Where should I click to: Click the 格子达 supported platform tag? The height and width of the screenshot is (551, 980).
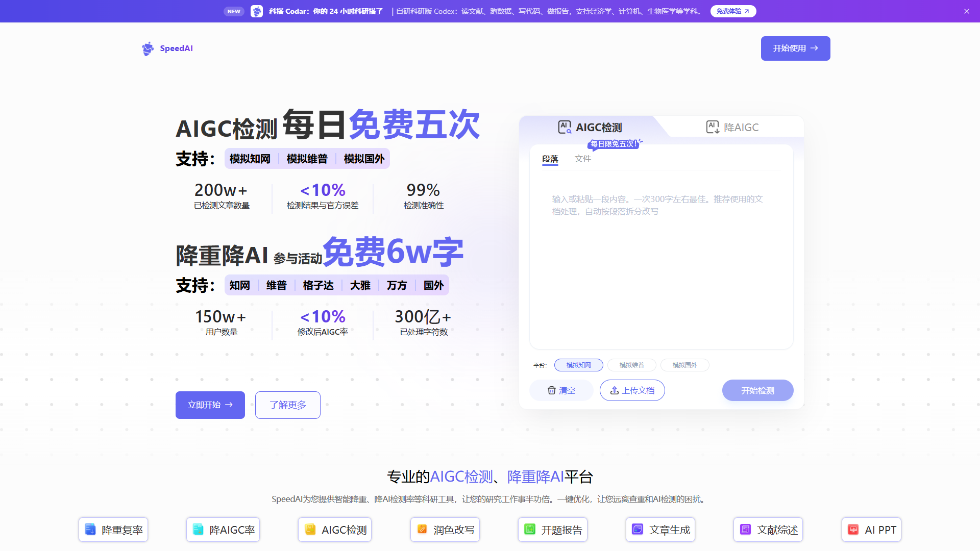318,285
